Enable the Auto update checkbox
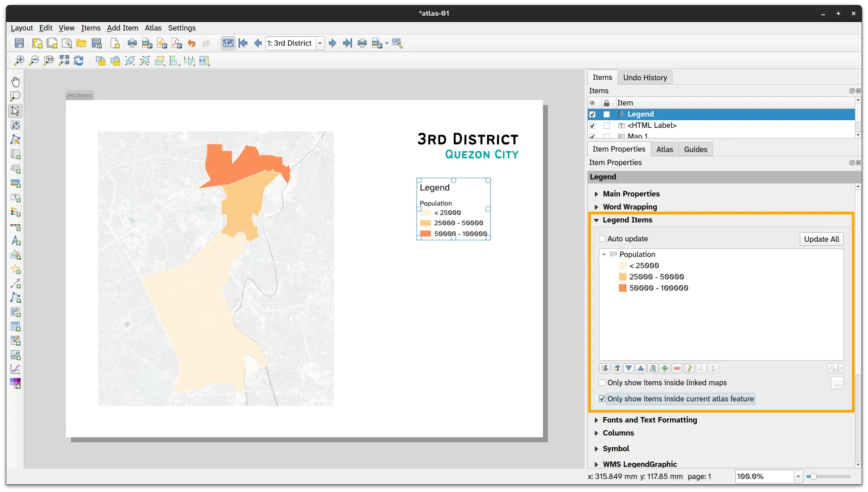868x492 pixels. [602, 239]
